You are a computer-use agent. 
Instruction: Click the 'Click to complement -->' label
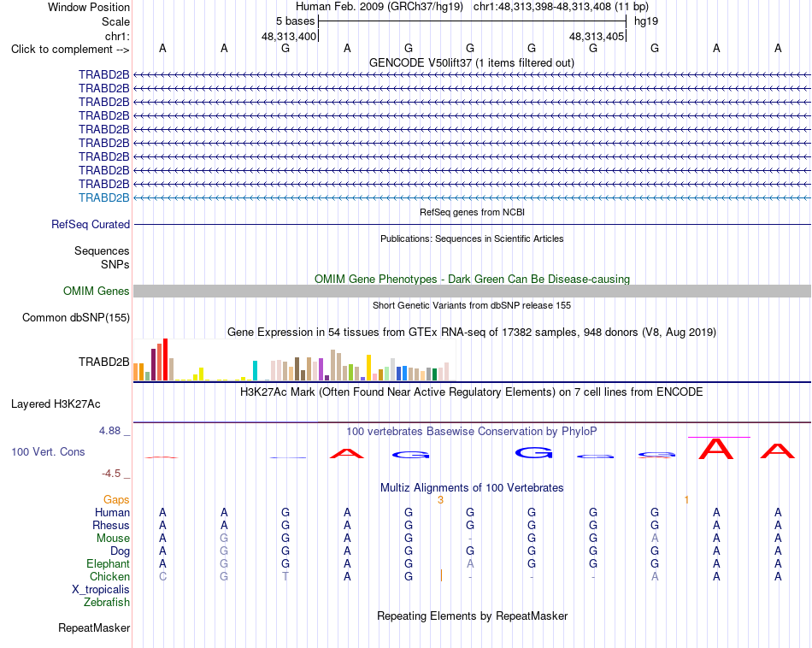[x=70, y=50]
